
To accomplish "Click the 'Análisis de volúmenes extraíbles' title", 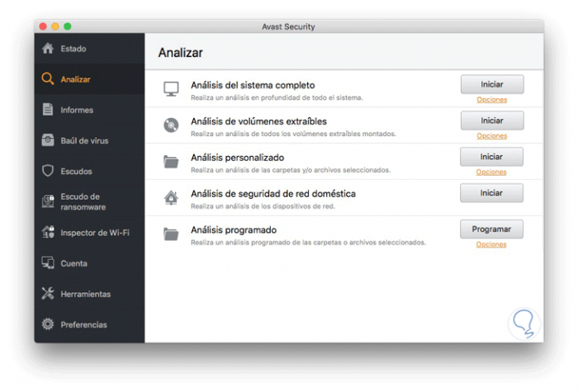I will 258,121.
